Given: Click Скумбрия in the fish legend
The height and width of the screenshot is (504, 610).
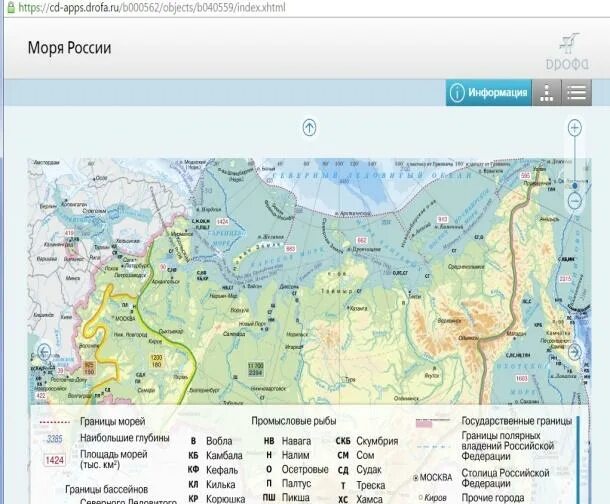Looking at the screenshot, I should 377,441.
